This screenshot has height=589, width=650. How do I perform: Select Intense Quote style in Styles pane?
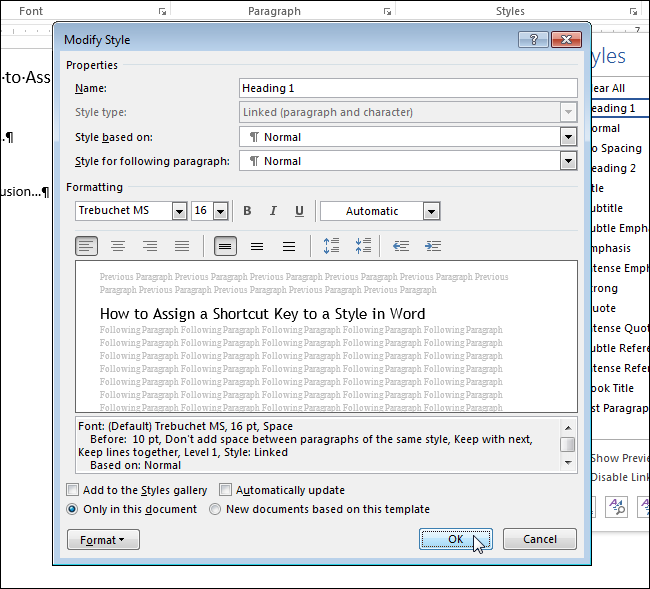[620, 328]
